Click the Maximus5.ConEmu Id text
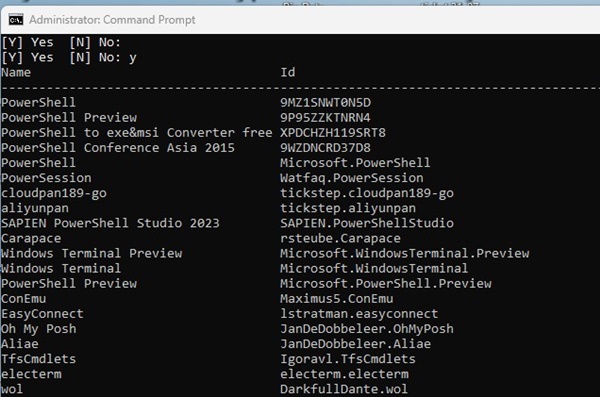The image size is (600, 397). 336,299
